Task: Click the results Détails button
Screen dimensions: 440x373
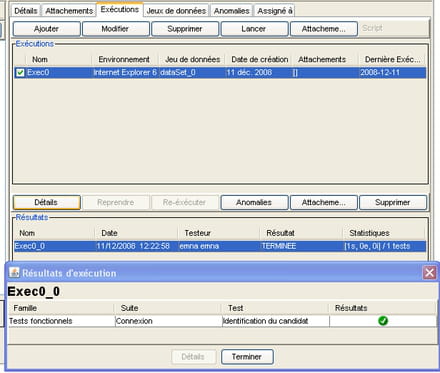Action: (x=46, y=202)
